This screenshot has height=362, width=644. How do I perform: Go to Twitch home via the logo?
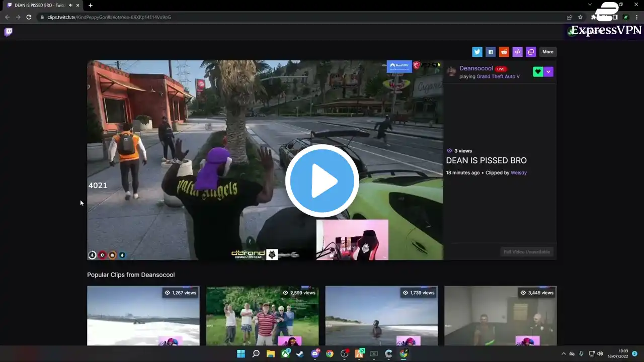point(8,32)
